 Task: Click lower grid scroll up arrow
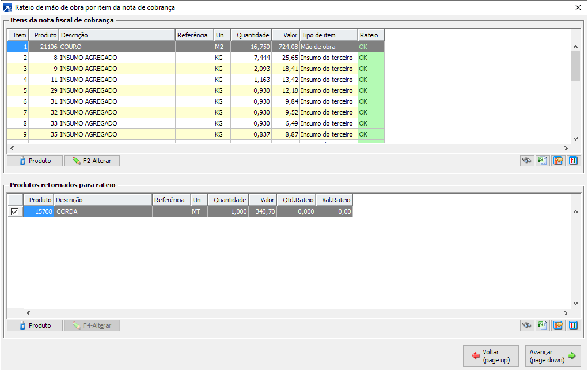576,211
